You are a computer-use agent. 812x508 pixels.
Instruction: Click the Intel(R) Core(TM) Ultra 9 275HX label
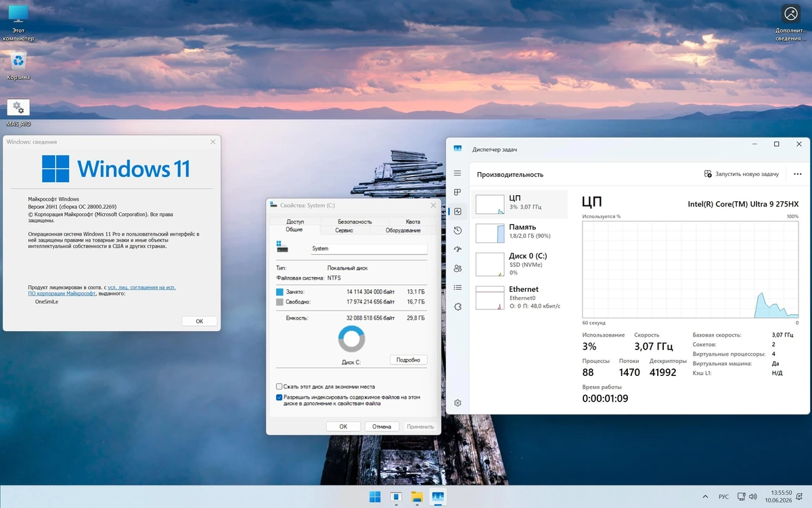pos(743,203)
